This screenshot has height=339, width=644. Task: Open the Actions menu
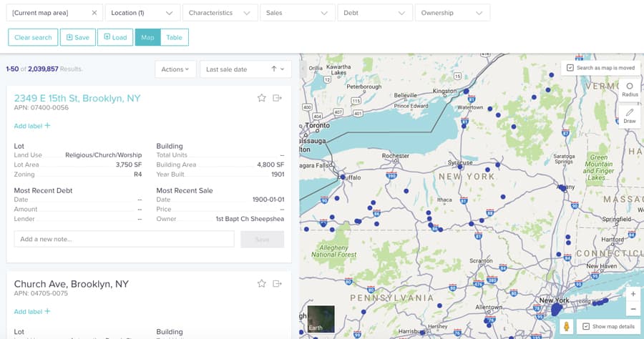click(175, 69)
